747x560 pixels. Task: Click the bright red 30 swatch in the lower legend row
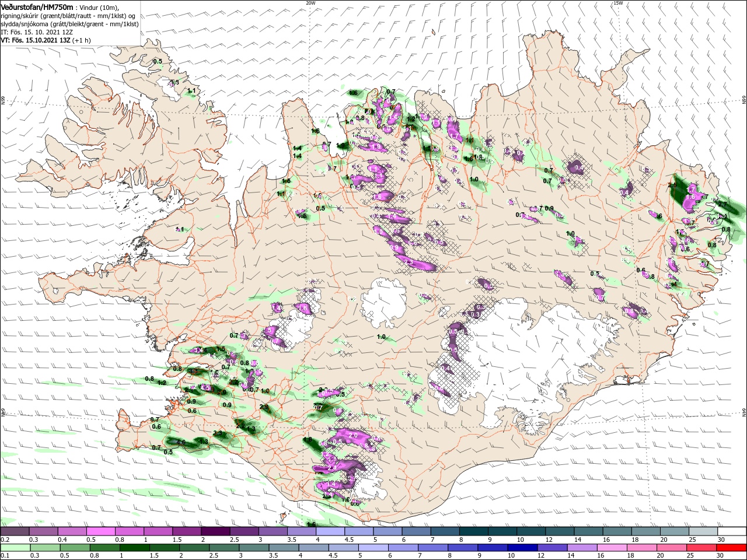732,548
